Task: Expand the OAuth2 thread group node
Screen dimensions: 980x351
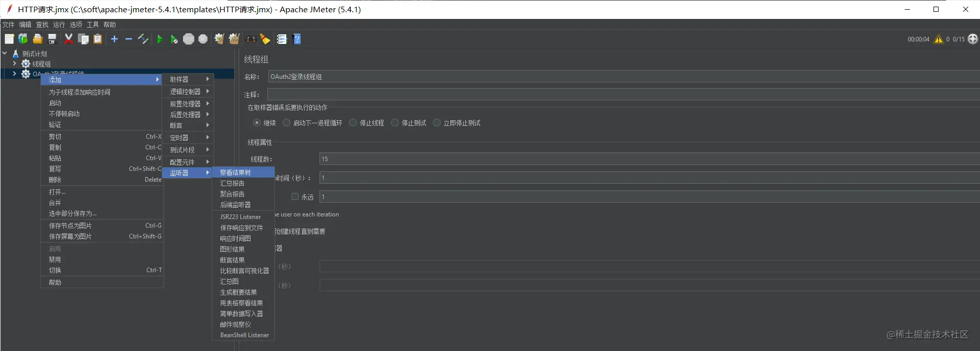Action: pyautogui.click(x=14, y=74)
